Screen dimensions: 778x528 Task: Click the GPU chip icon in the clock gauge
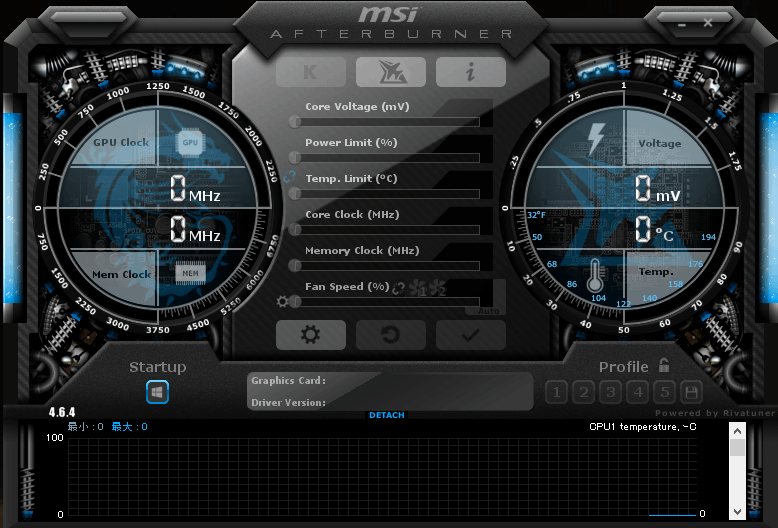[190, 142]
